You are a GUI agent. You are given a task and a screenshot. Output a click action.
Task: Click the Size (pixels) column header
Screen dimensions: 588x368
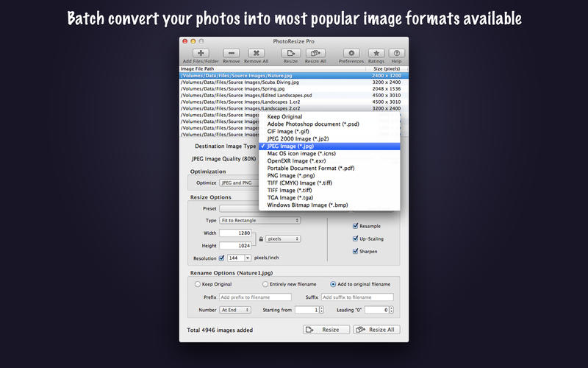coord(387,68)
